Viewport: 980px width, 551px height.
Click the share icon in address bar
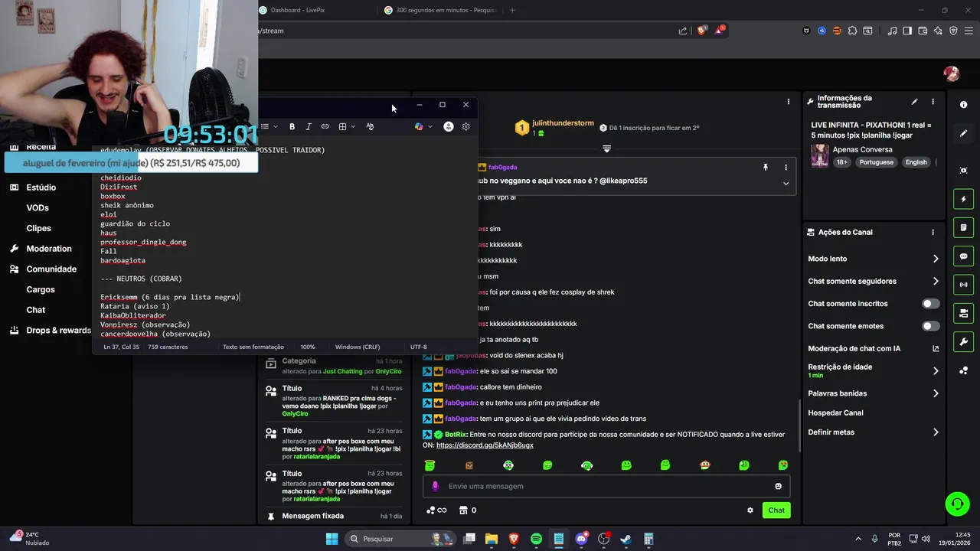[x=683, y=31]
